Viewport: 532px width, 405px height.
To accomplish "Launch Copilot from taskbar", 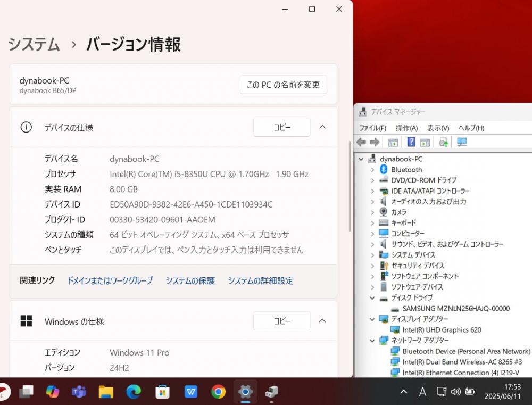I will 53,392.
